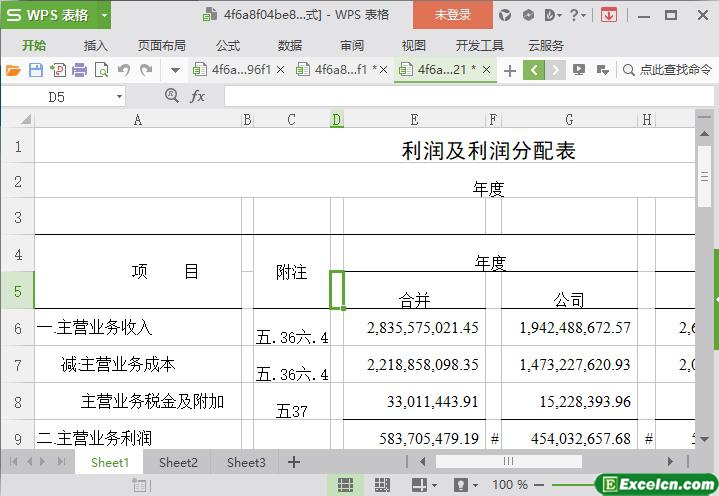
Task: Click the skin icon in title bar
Action: (505, 16)
